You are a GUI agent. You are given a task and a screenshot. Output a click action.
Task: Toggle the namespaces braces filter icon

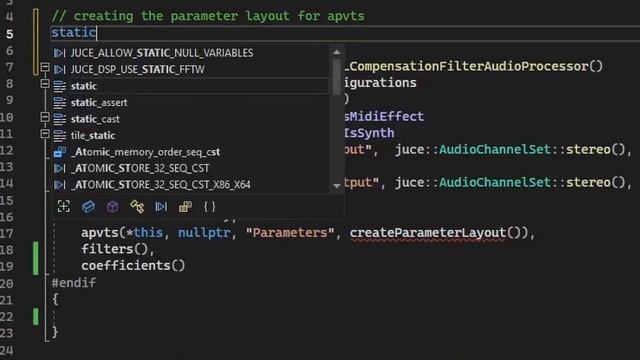[x=209, y=207]
